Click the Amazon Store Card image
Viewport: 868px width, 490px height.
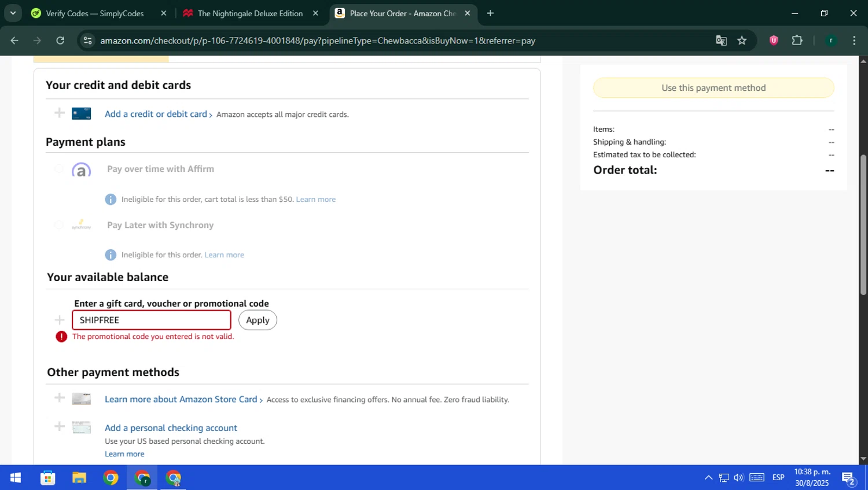81,399
